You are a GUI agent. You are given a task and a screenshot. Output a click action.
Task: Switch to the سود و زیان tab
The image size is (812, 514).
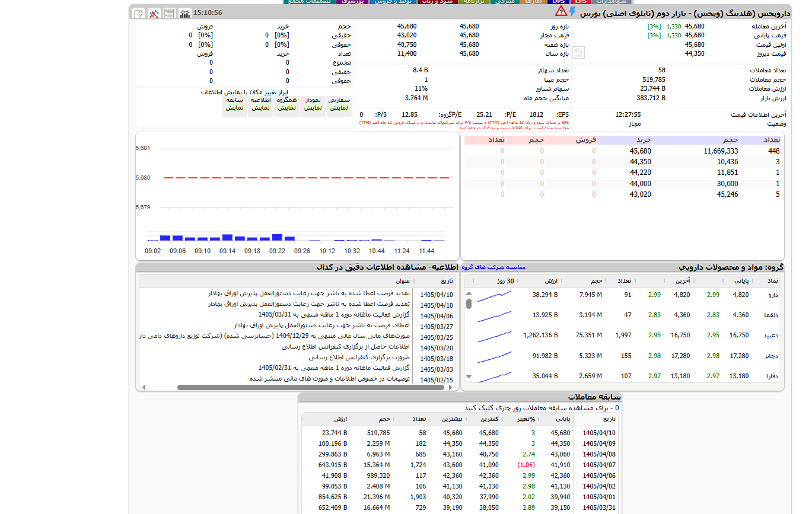pyautogui.click(x=437, y=2)
